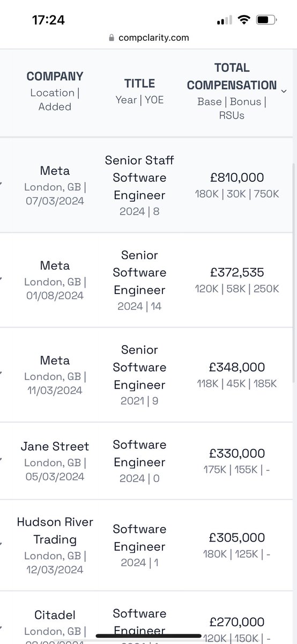This screenshot has height=644, width=297.
Task: Select the TOTAL COMPENSATION column header
Action: point(232,76)
